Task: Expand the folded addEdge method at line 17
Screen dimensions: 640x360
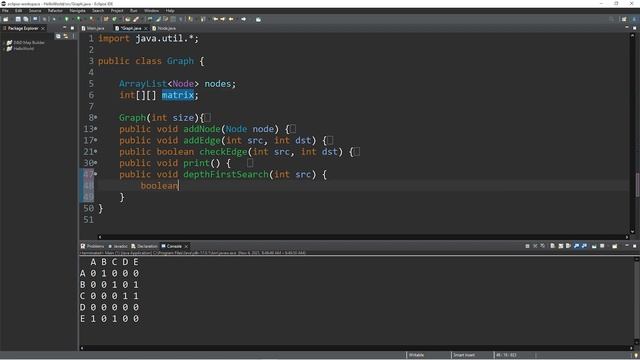Action: 96,140
